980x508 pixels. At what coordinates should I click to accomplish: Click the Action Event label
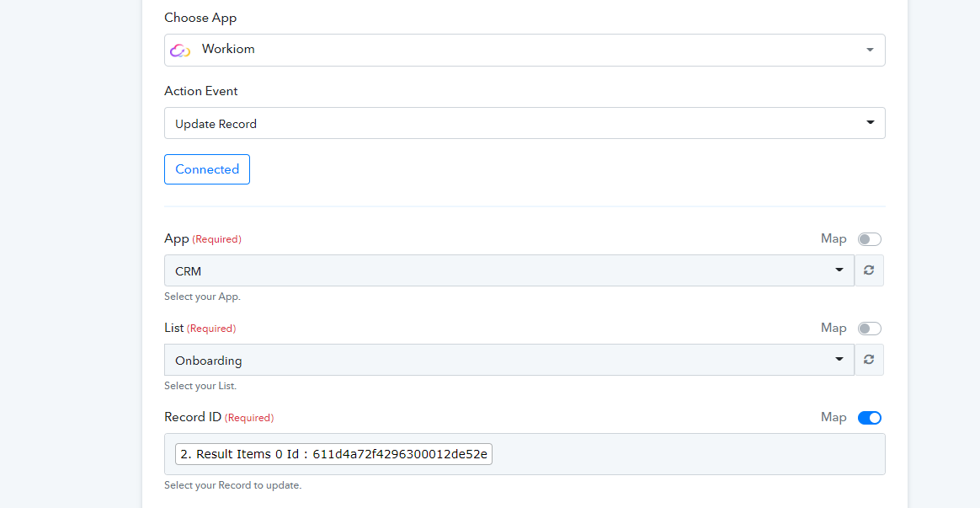click(201, 91)
